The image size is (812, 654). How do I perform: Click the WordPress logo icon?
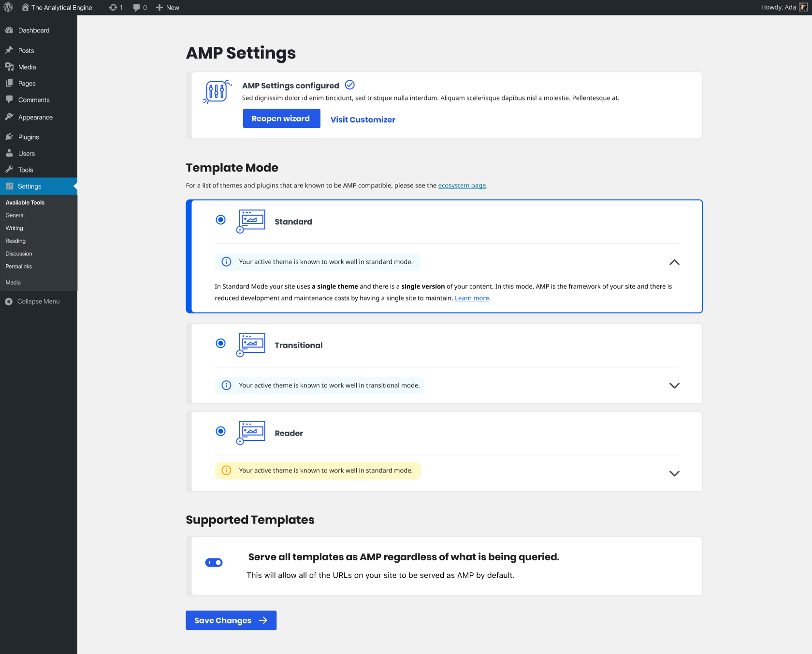[8, 7]
